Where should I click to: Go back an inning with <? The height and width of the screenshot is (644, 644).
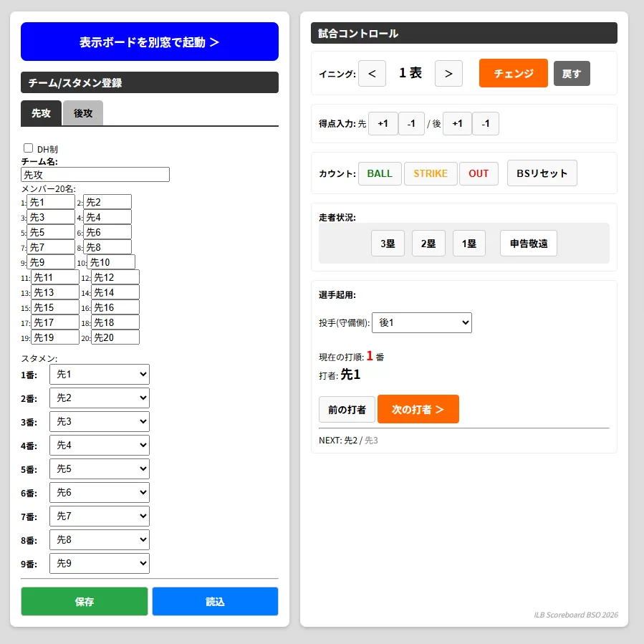click(372, 73)
